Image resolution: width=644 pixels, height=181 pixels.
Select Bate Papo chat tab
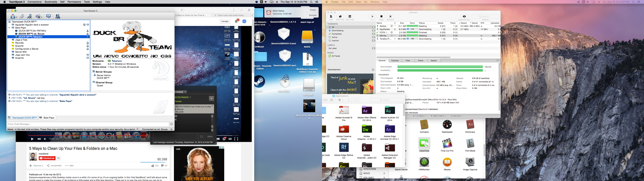47,118
